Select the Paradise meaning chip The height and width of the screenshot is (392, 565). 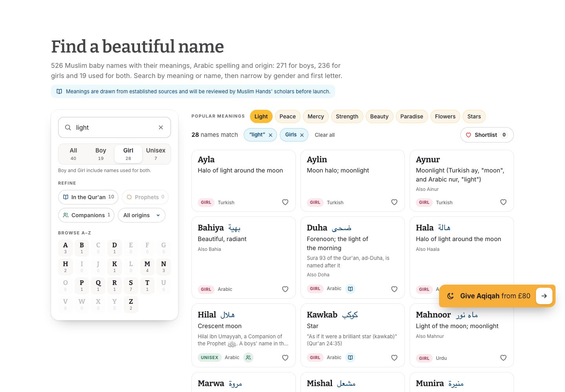412,116
